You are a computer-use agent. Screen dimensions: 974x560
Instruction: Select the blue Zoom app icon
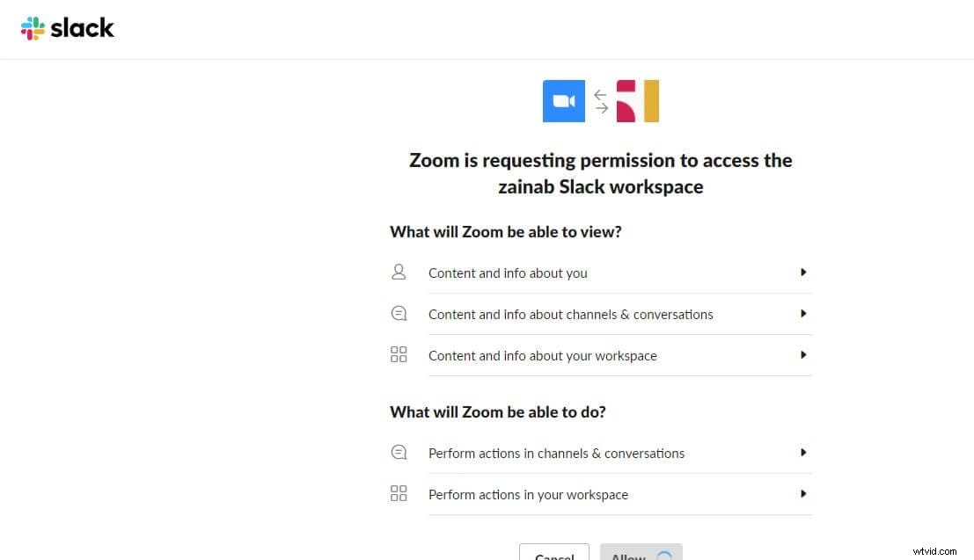tap(563, 100)
